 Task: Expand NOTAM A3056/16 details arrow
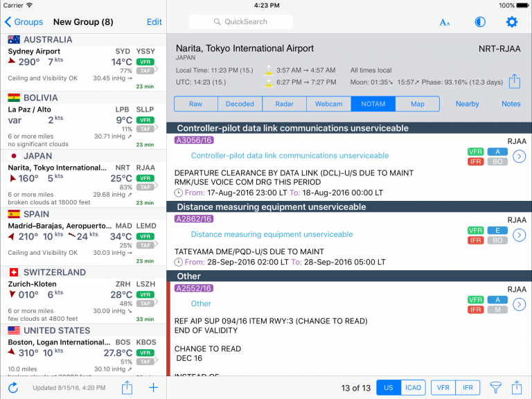(519, 157)
